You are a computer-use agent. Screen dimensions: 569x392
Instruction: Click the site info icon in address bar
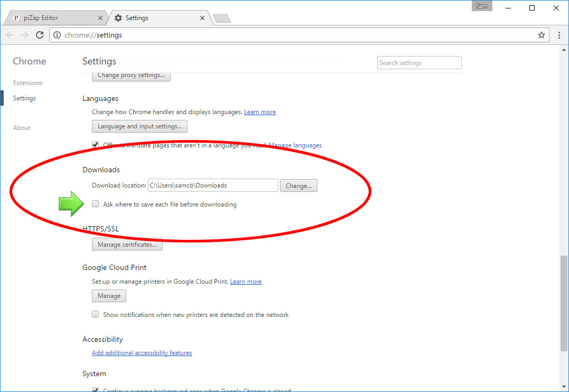pos(57,35)
